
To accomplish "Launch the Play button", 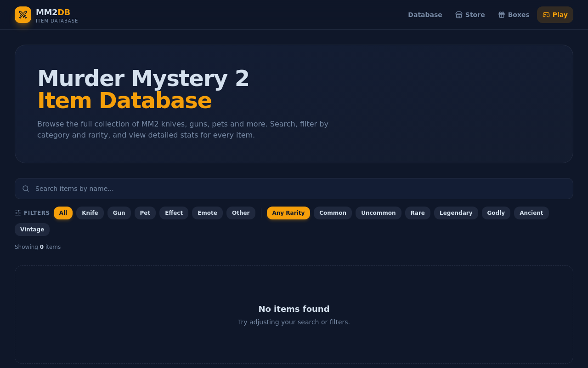I will pos(555,15).
